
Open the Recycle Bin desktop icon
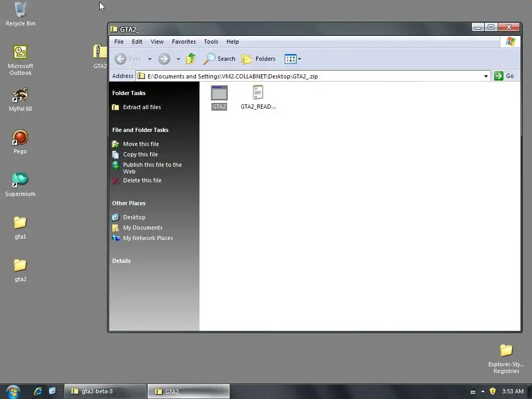coord(20,14)
